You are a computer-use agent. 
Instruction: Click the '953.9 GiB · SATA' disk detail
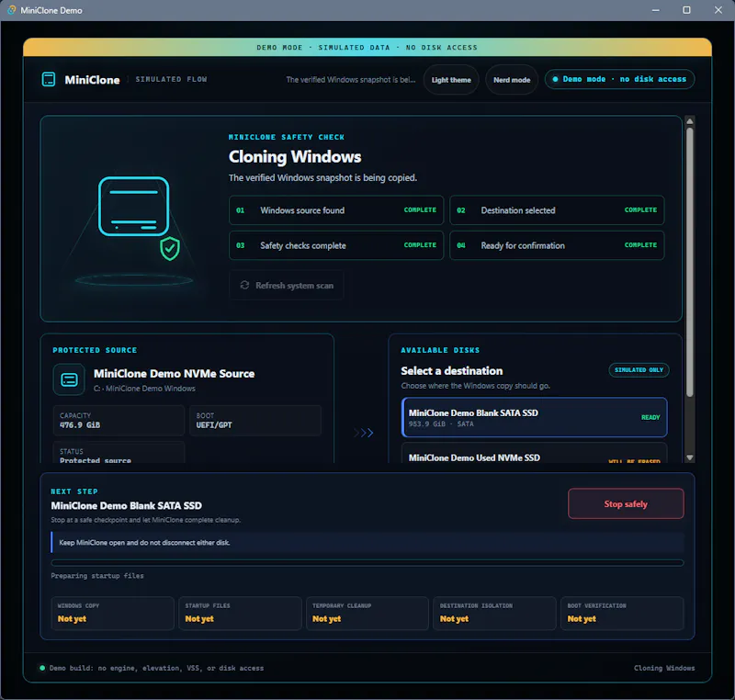coord(441,424)
